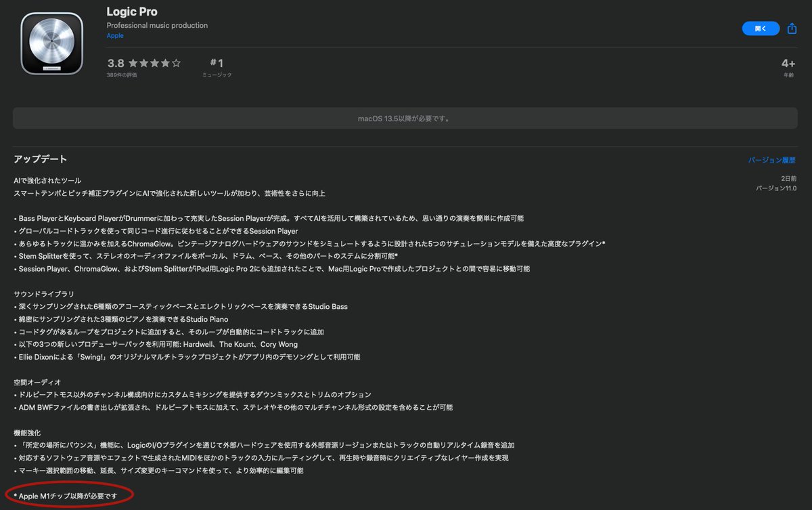Click the 'Professional music production' subtitle
The width and height of the screenshot is (812, 510).
[157, 25]
